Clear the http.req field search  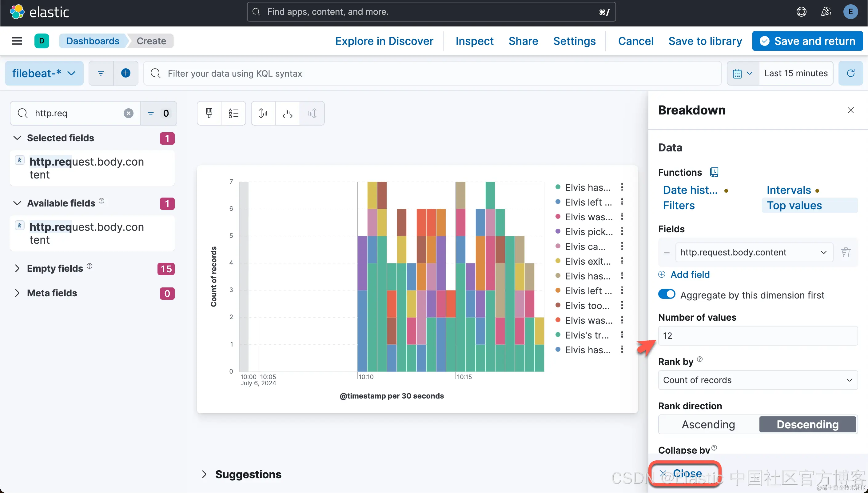coord(128,113)
